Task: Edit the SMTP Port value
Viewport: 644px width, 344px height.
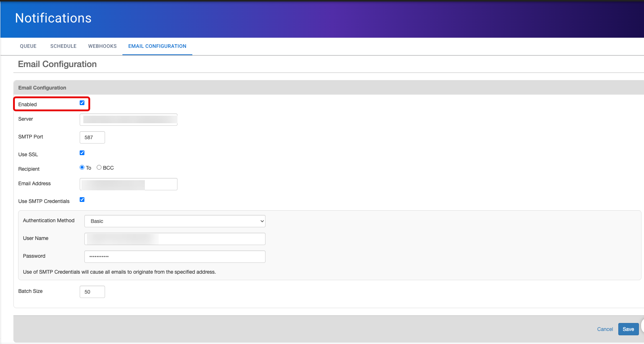Action: pyautogui.click(x=92, y=137)
